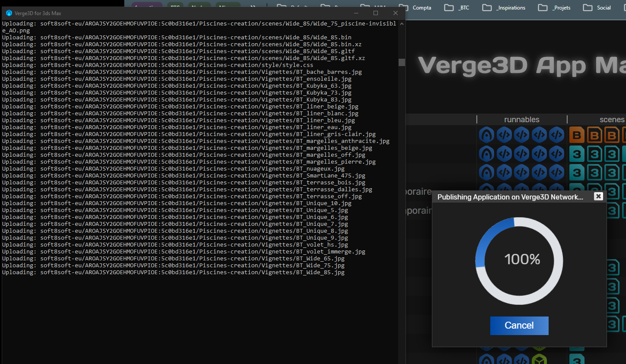Click the console scrollbar up arrow

(x=402, y=24)
